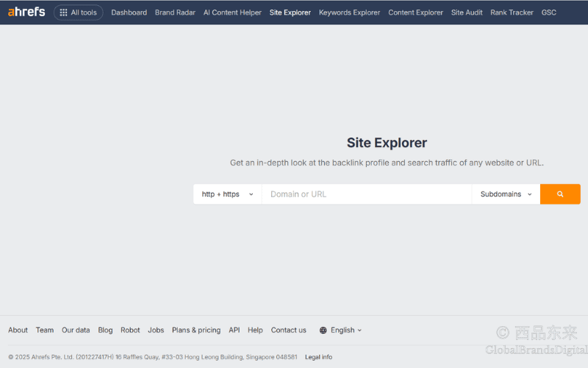588x368 pixels.
Task: Focus the Domain or URL input field
Action: click(x=367, y=194)
